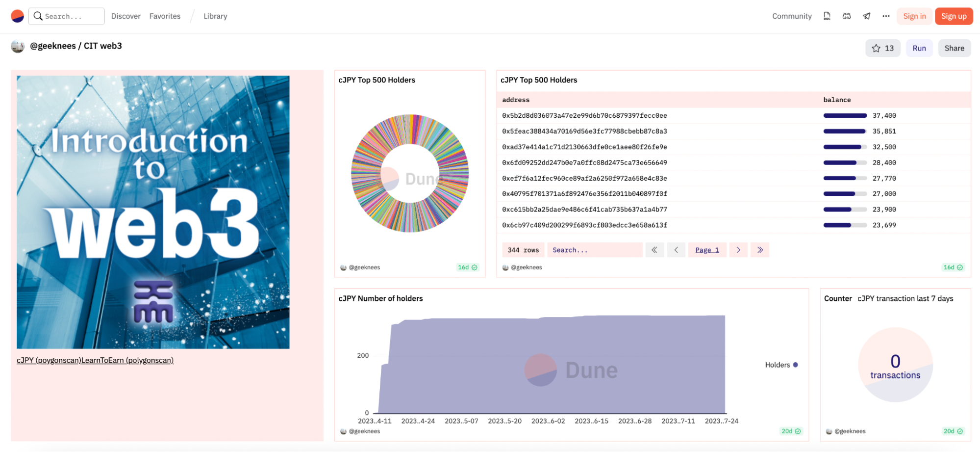This screenshot has width=980, height=452.
Task: Open the Library menu item
Action: [215, 16]
